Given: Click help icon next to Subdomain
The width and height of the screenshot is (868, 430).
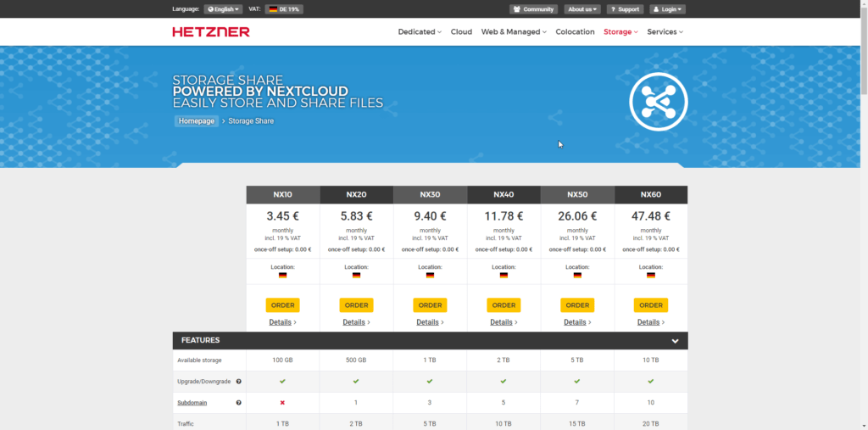Looking at the screenshot, I should click(238, 403).
